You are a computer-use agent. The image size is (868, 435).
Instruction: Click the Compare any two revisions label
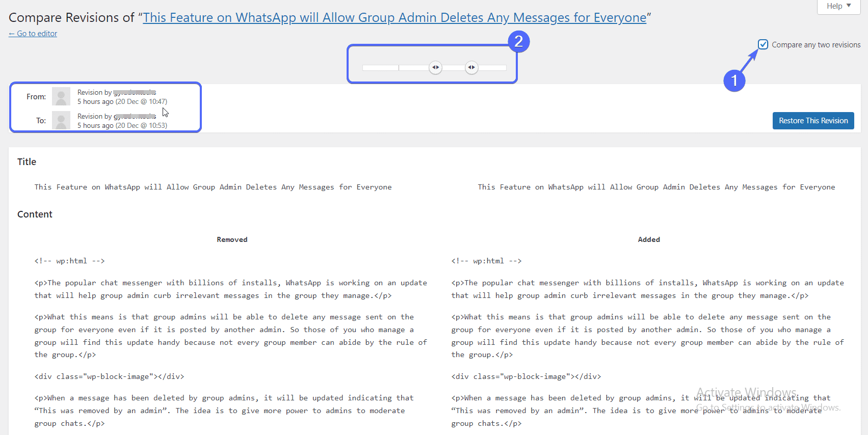816,45
